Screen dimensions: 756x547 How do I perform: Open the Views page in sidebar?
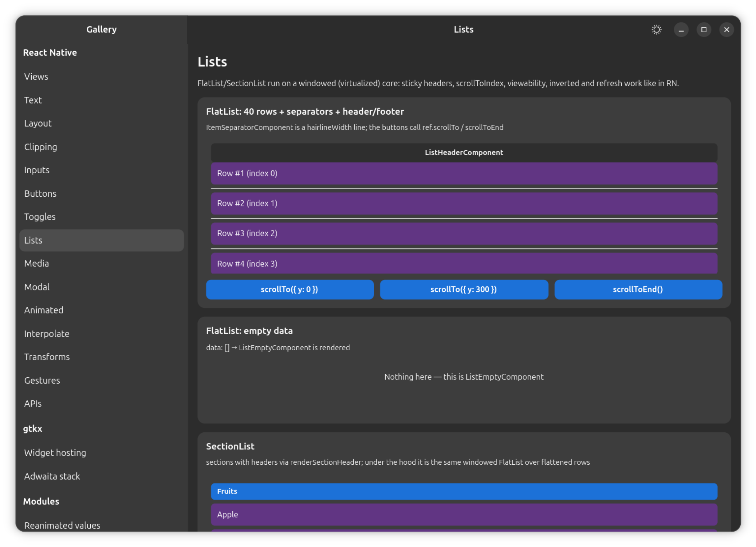102,77
